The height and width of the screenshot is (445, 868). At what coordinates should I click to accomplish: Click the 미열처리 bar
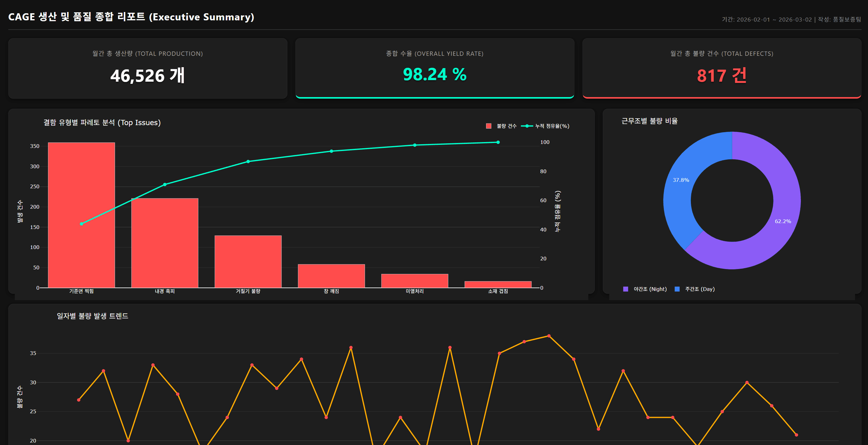[415, 281]
